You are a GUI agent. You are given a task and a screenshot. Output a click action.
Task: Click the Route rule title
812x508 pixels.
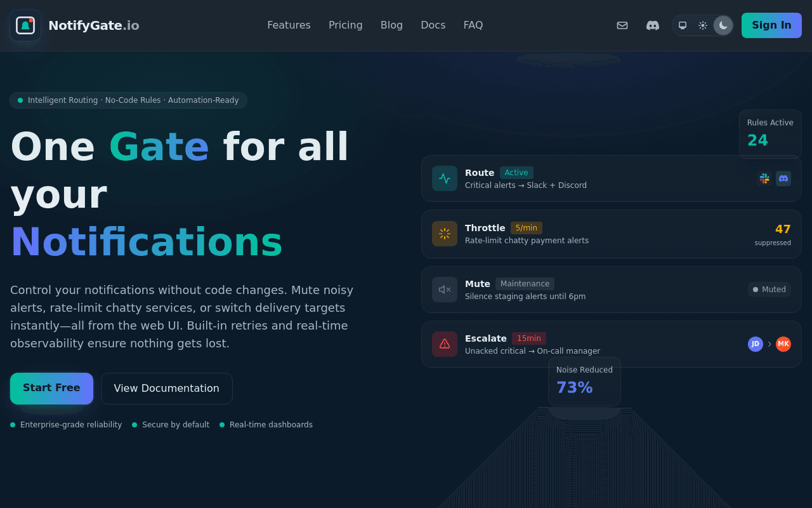(x=480, y=173)
